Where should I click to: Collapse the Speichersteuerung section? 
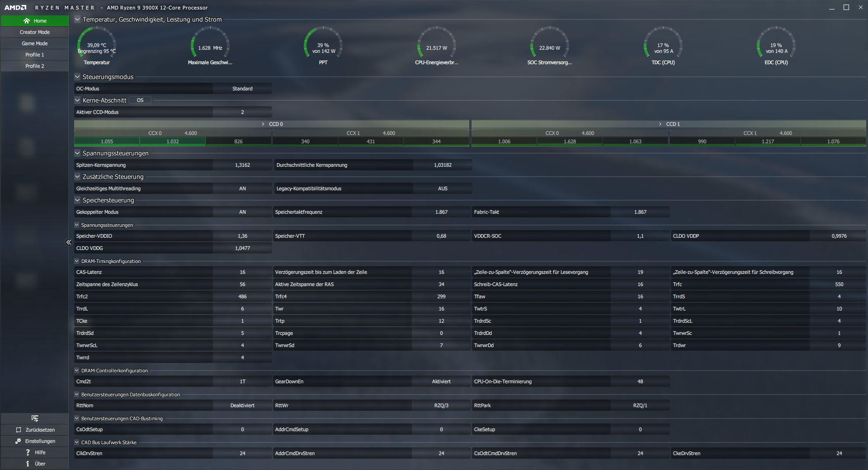77,200
